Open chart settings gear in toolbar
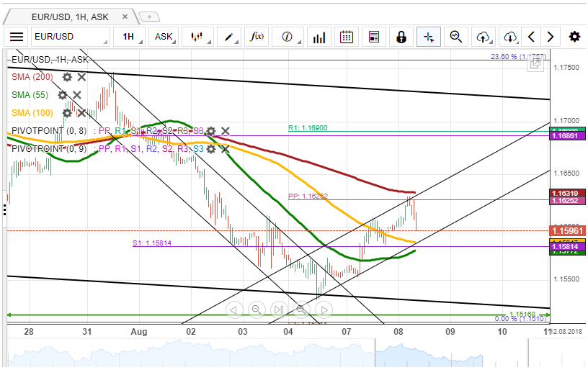The image size is (588, 370). click(574, 37)
